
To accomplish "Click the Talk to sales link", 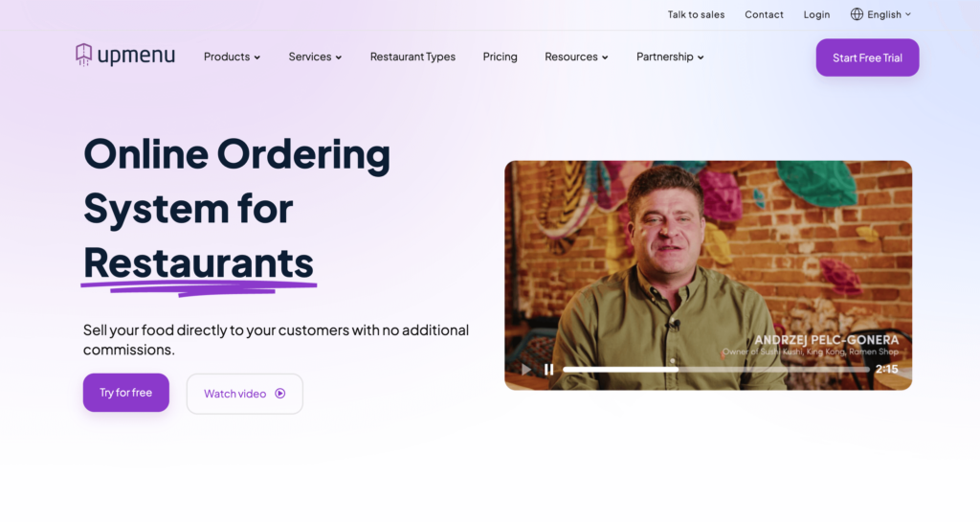I will click(697, 14).
